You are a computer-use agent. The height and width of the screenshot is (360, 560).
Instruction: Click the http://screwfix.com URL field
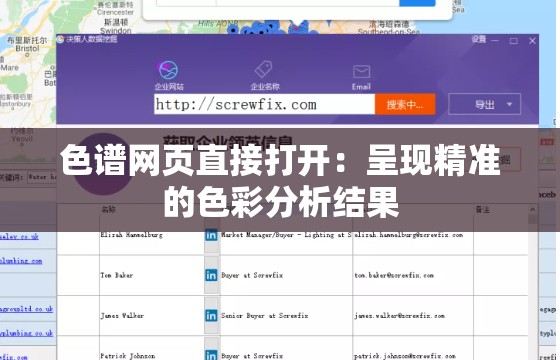[264, 104]
